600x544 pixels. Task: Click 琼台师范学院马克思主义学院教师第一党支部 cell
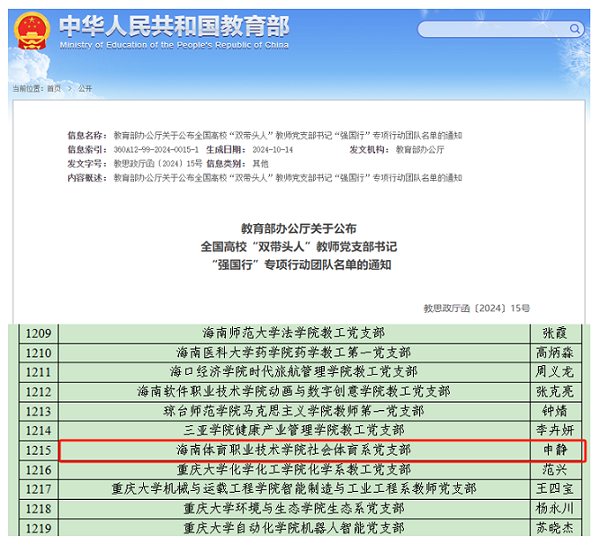[293, 411]
